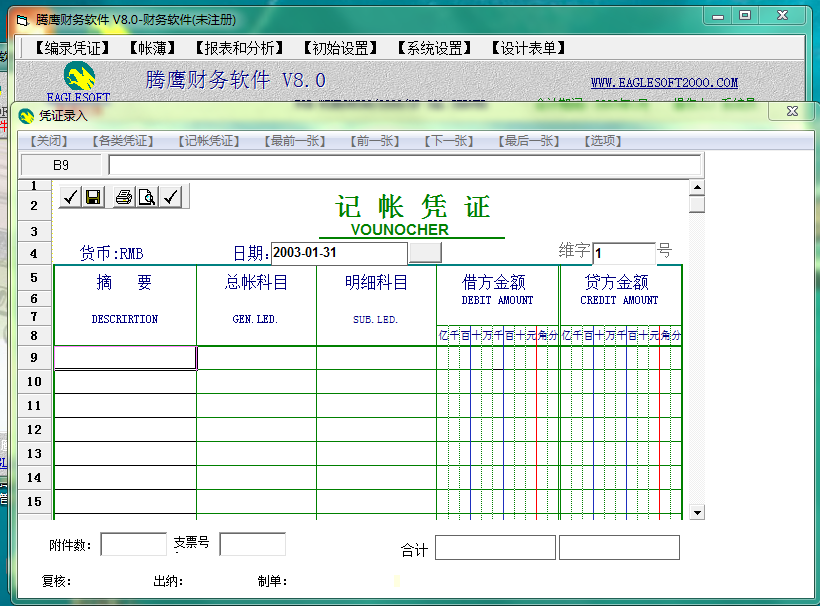Viewport: 820px width, 606px height.
Task: Click the date field showing 2003-01-31
Action: click(x=339, y=253)
